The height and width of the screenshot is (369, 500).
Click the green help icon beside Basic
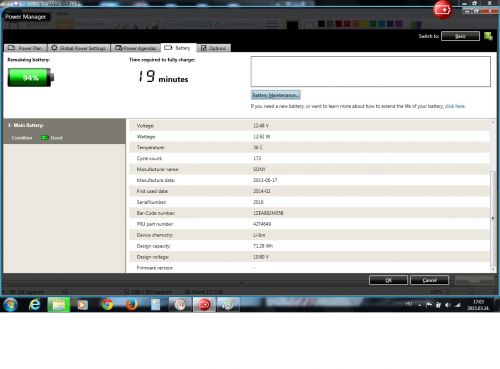tap(488, 36)
